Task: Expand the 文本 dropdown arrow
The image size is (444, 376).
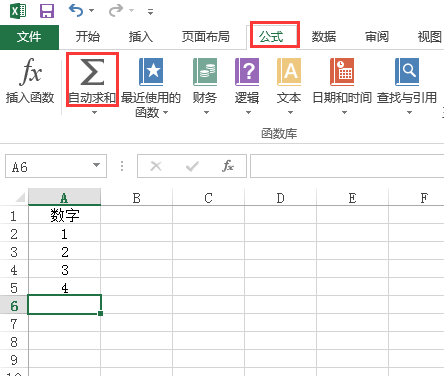Action: pos(290,113)
